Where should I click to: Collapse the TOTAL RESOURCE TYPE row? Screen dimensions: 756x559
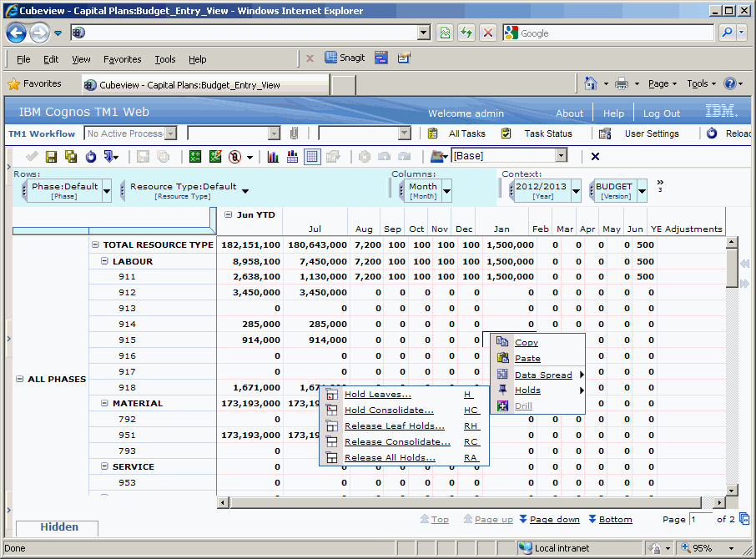(x=95, y=244)
